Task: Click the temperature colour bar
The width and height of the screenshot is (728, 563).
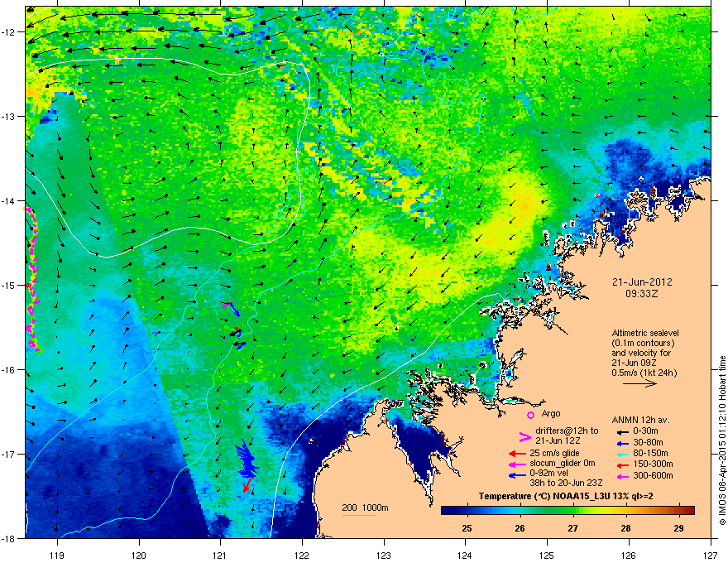Action: click(568, 510)
